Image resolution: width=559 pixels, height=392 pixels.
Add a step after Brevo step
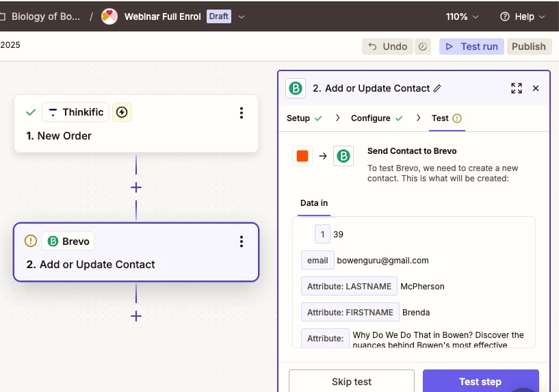click(x=136, y=316)
